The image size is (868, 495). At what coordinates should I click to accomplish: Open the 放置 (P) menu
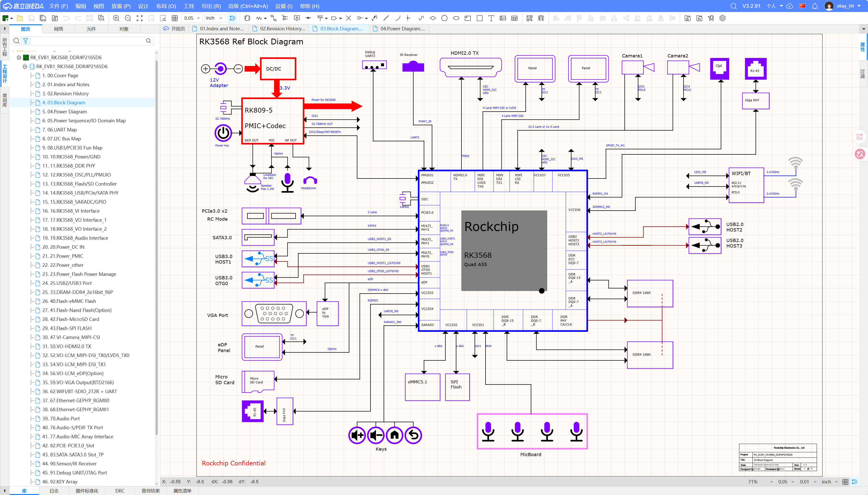[x=121, y=6]
